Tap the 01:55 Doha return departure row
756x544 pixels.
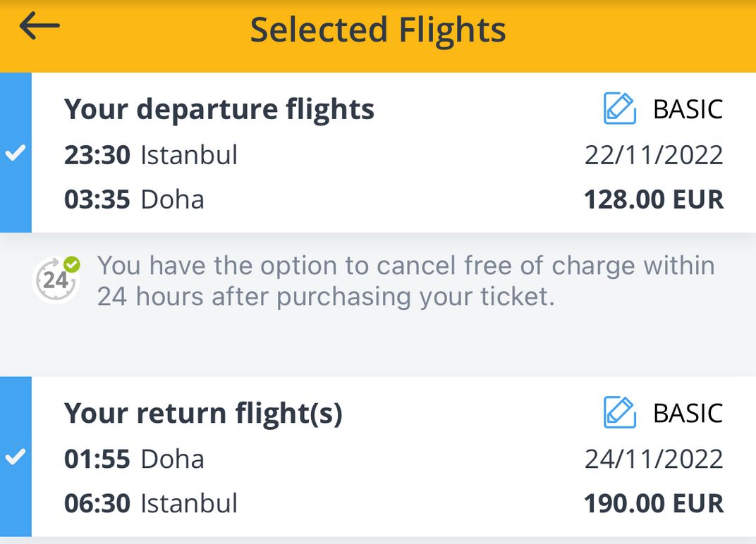tap(134, 459)
